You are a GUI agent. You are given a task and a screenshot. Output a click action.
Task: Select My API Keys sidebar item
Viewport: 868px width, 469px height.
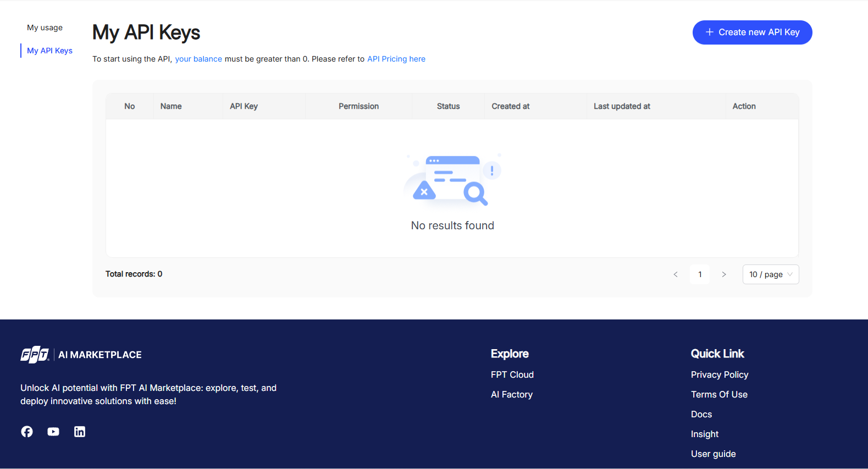[x=49, y=51]
